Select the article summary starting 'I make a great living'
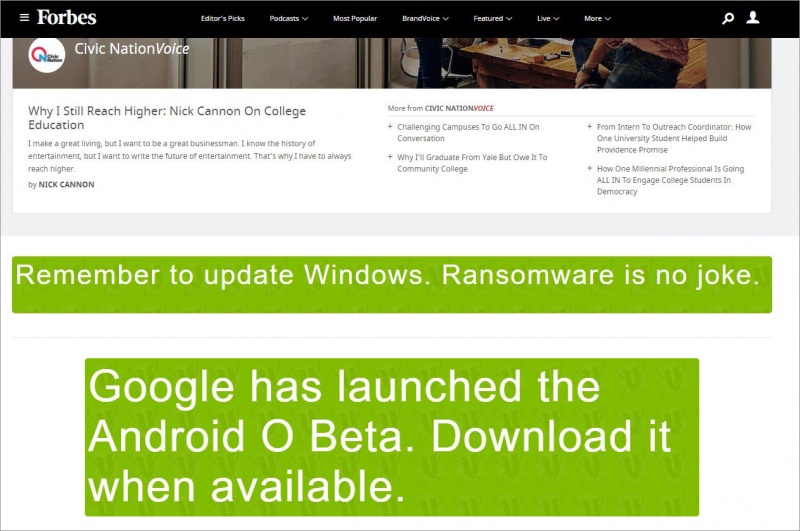800x531 pixels. click(x=190, y=156)
